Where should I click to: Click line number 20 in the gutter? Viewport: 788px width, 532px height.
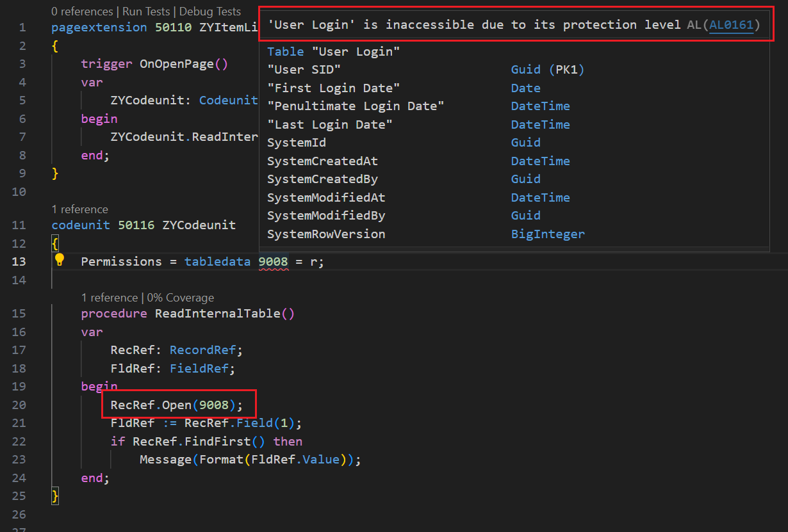coord(19,405)
